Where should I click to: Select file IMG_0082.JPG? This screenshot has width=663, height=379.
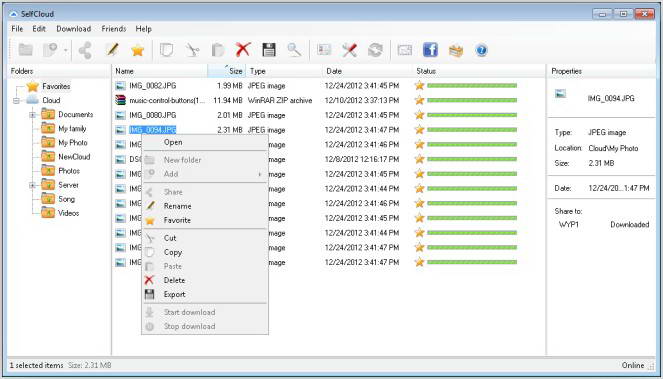point(153,86)
